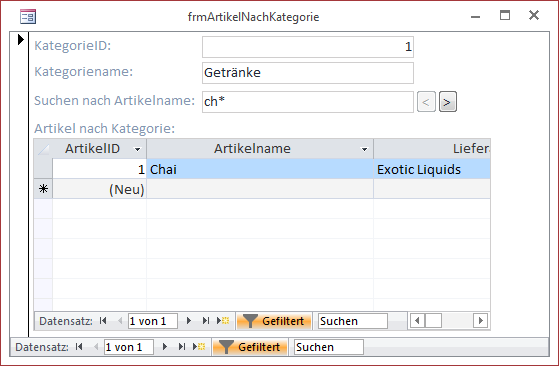Select the Chai cell in Artikelname column

click(260, 169)
